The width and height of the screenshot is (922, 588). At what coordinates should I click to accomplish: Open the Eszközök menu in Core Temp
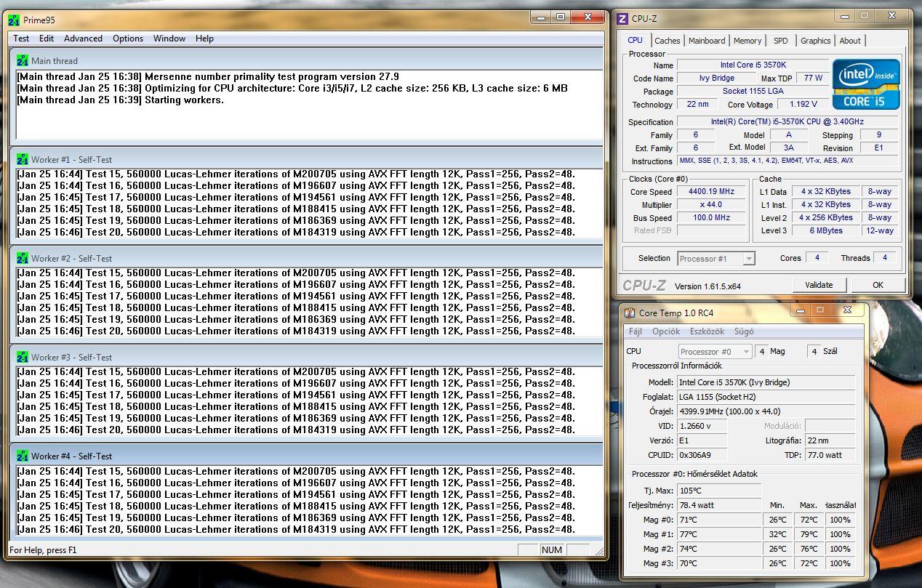coord(707,331)
